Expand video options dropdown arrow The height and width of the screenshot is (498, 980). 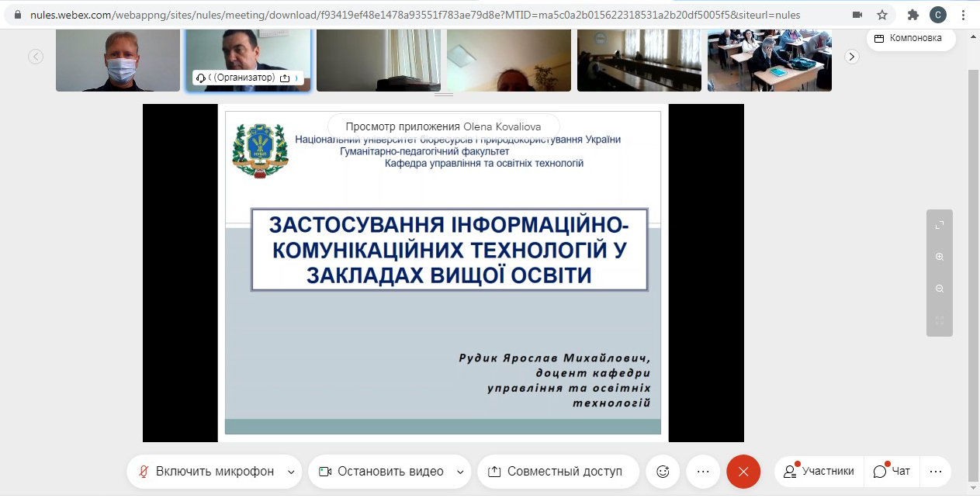coord(460,472)
